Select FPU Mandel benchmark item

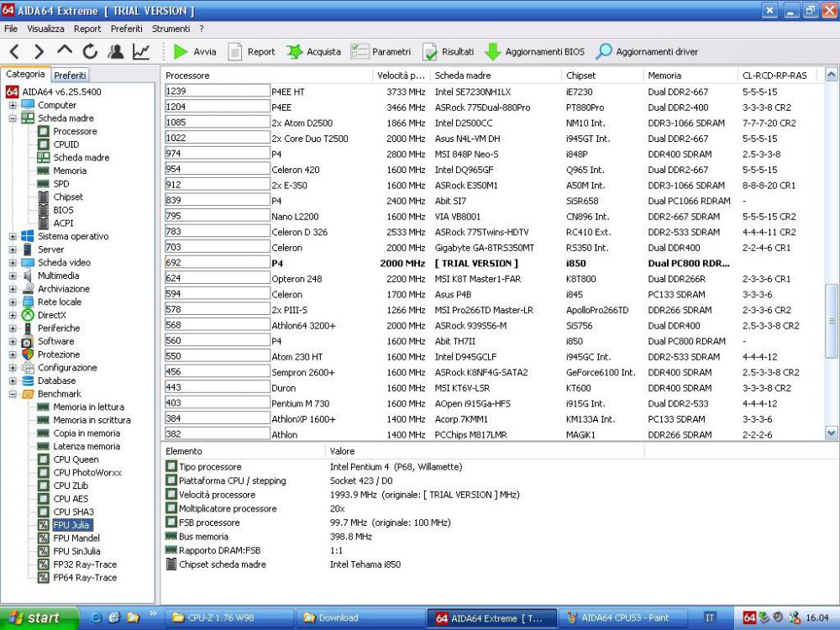[76, 538]
